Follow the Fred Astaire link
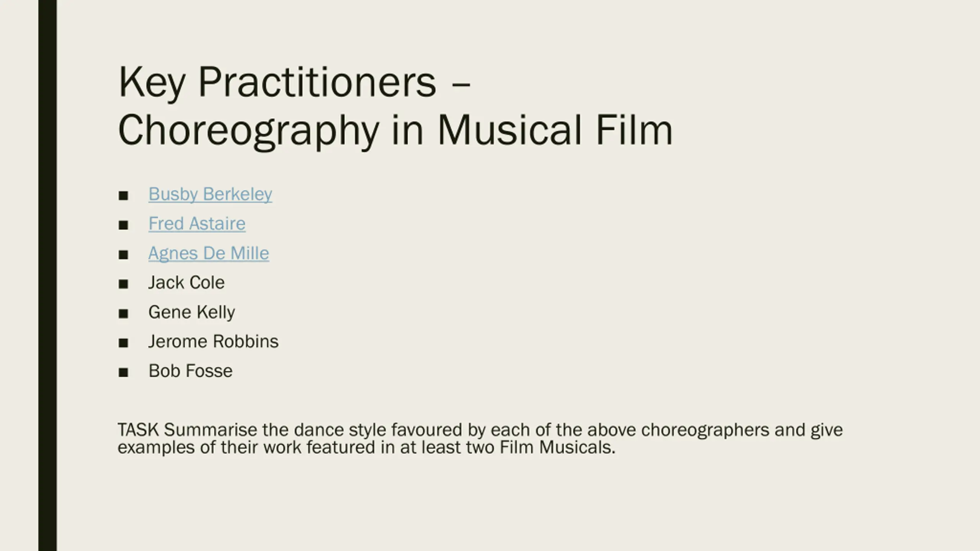 coord(197,223)
